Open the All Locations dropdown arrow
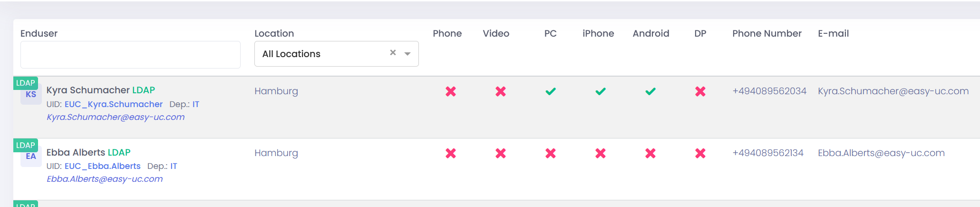This screenshot has height=207, width=980. coord(408,54)
